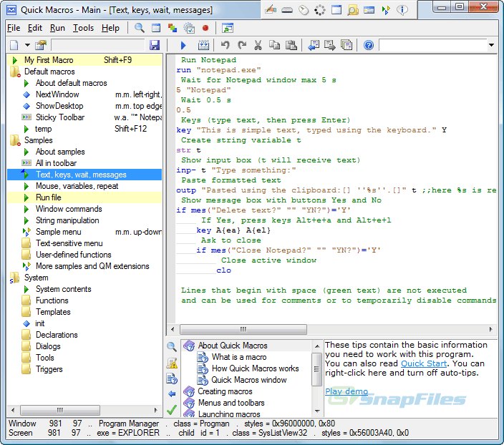Image resolution: width=504 pixels, height=445 pixels.
Task: Open the File menu
Action: 14,29
